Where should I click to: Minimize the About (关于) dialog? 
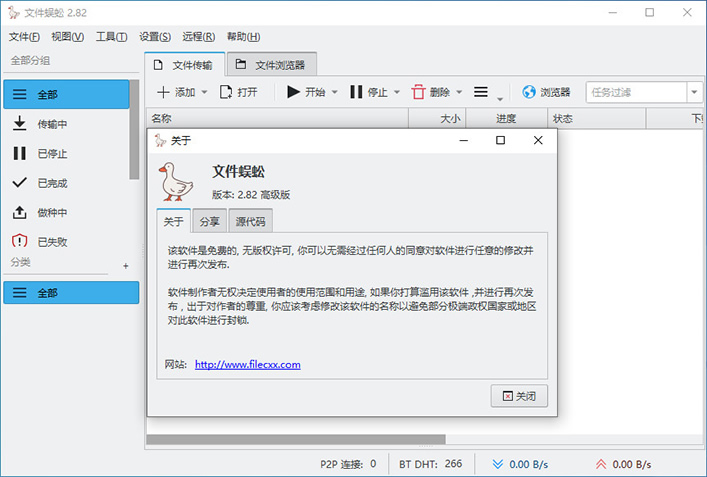[464, 140]
